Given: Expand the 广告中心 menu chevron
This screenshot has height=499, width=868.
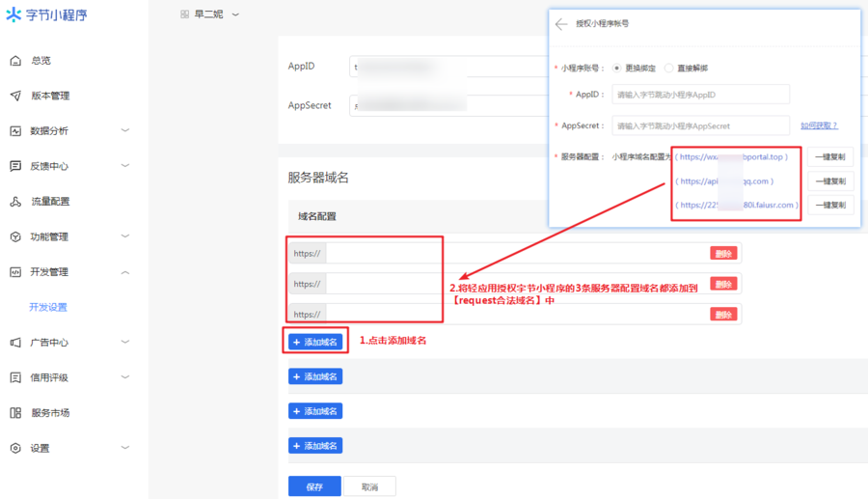Looking at the screenshot, I should 125,342.
